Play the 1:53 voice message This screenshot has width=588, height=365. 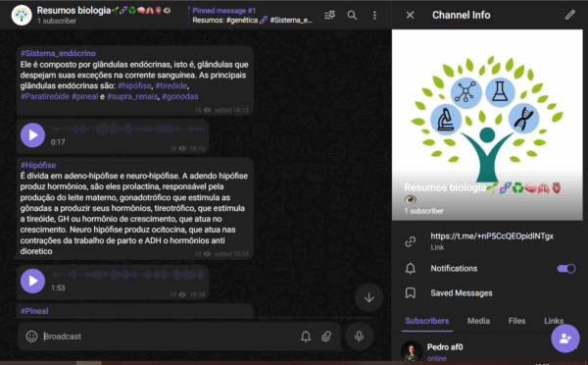click(32, 281)
